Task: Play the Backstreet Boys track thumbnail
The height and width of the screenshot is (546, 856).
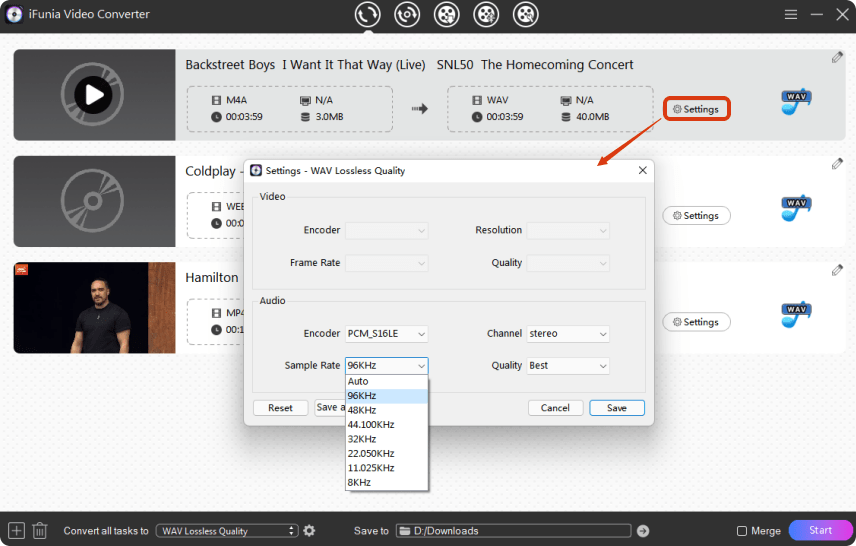Action: pyautogui.click(x=94, y=95)
